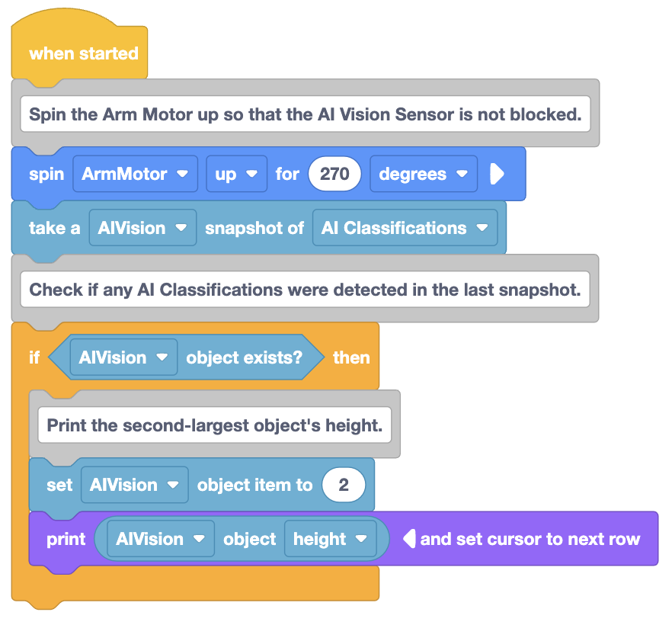The width and height of the screenshot is (672, 625).
Task: Click the object item number 2 field
Action: tap(344, 485)
